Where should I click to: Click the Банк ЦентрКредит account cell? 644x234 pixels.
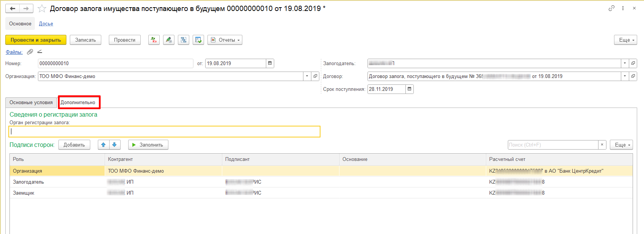click(x=559, y=171)
